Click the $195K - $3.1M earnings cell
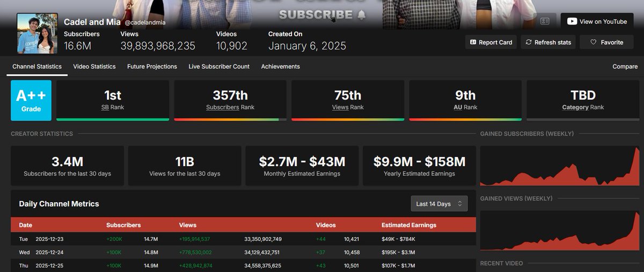This screenshot has height=272, width=644. (400, 252)
